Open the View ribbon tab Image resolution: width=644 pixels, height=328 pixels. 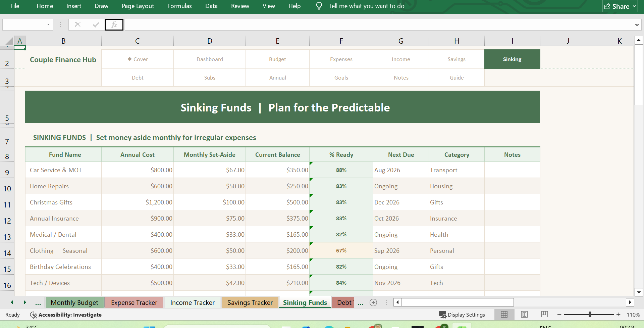(269, 6)
